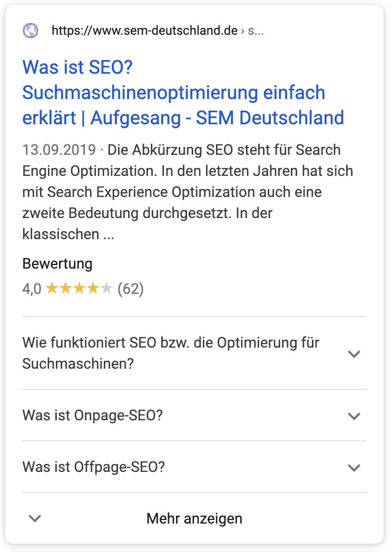Expand 'Wie funktioniert SEO' chevron
Screen dimensions: 392x552
[x=354, y=354]
